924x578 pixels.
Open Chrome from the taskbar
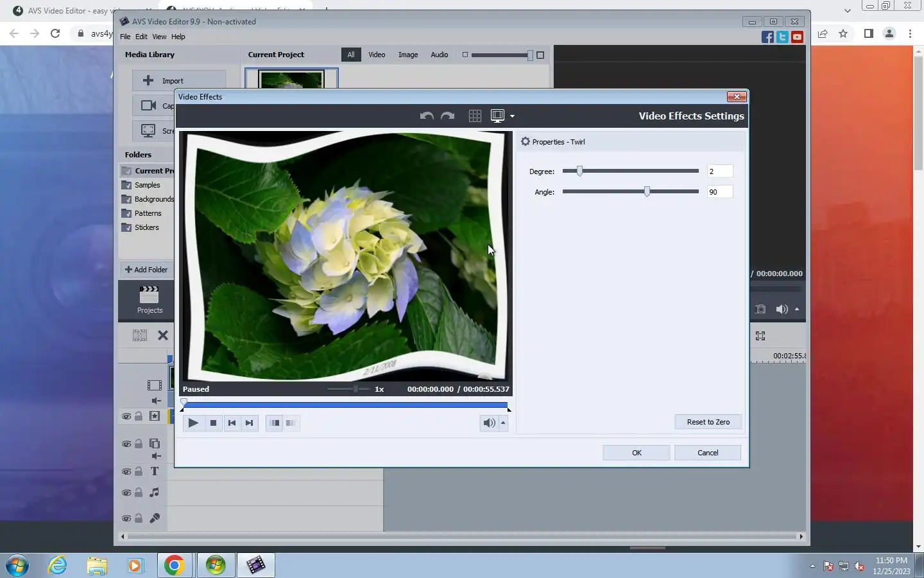click(x=174, y=565)
